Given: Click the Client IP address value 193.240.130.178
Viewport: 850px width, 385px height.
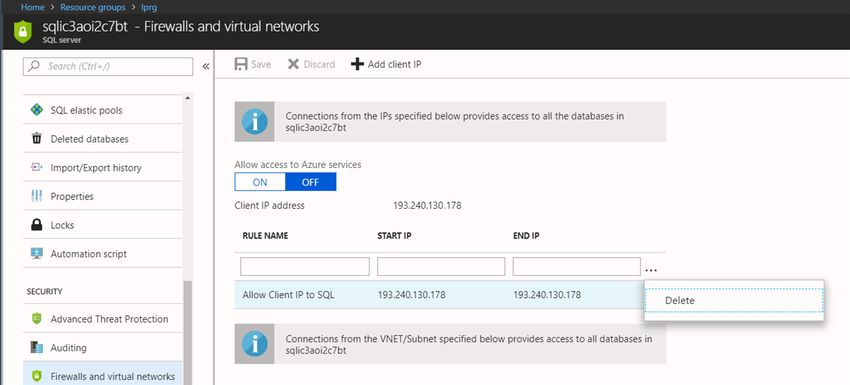Looking at the screenshot, I should point(427,206).
